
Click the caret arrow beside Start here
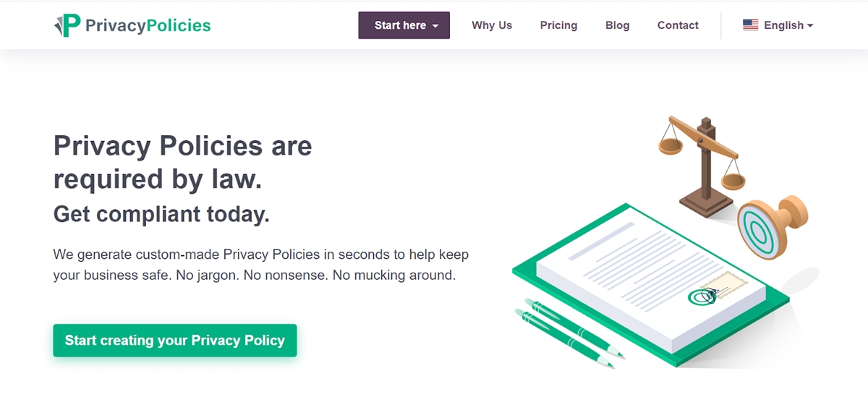click(435, 26)
